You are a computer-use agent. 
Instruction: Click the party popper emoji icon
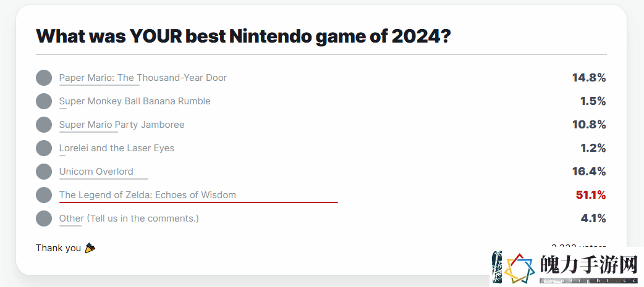pyautogui.click(x=90, y=248)
